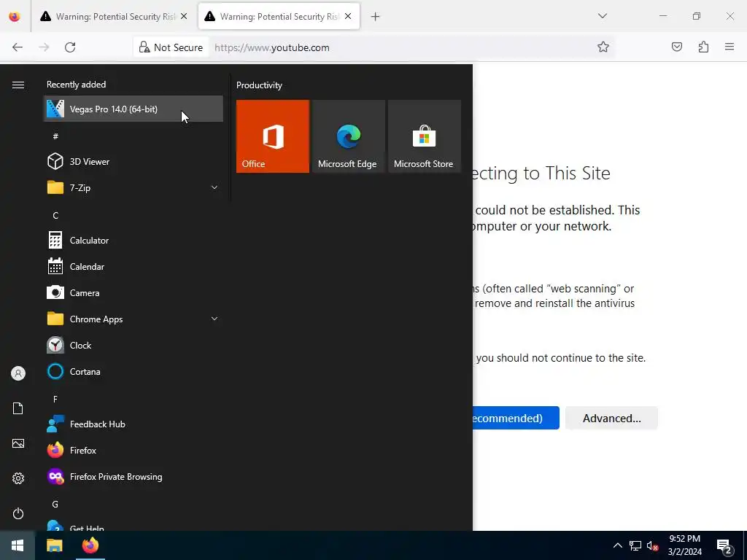Open the user account icon in Start
747x560 pixels.
point(18,373)
